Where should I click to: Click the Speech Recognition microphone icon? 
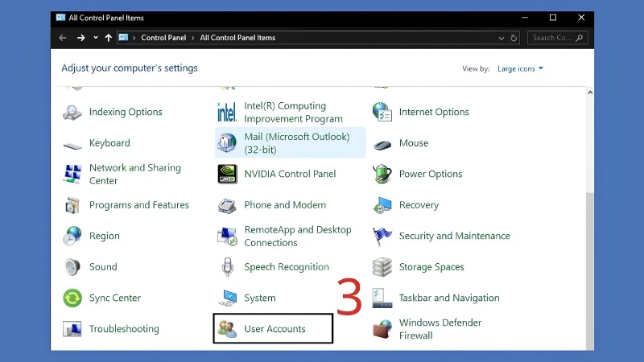point(227,267)
